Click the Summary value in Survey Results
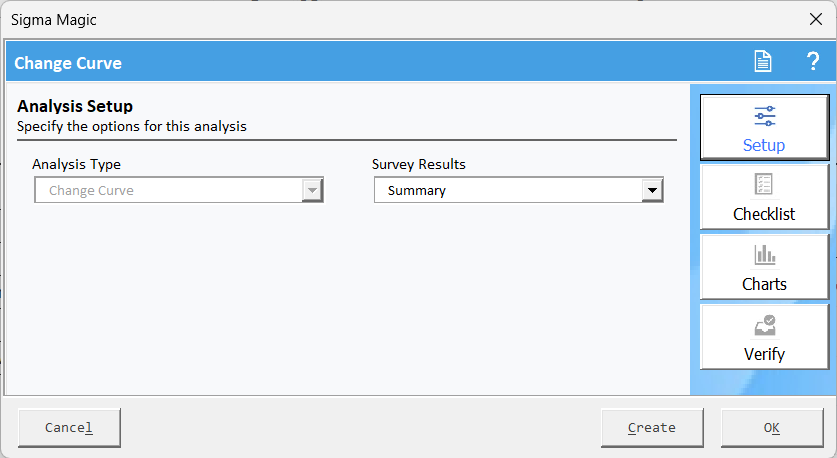 click(x=416, y=191)
